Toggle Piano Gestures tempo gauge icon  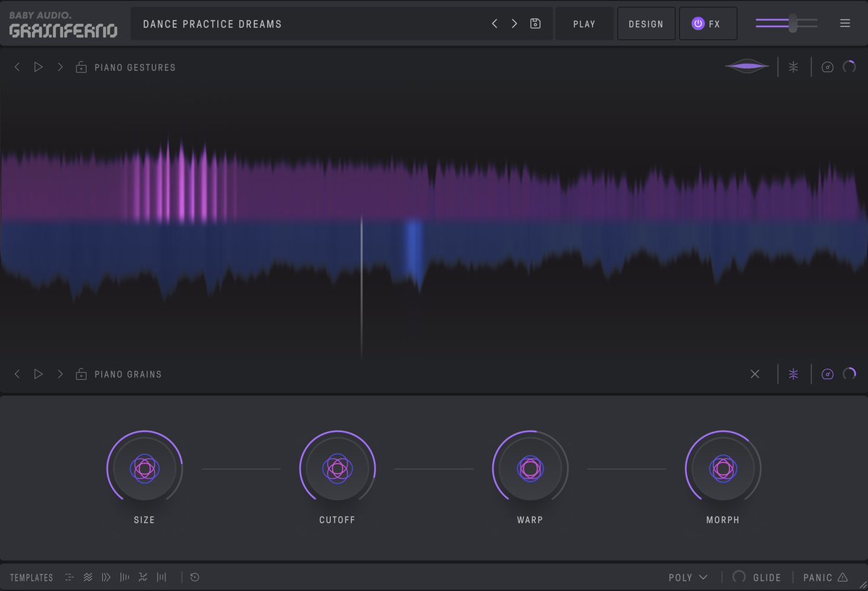point(827,67)
